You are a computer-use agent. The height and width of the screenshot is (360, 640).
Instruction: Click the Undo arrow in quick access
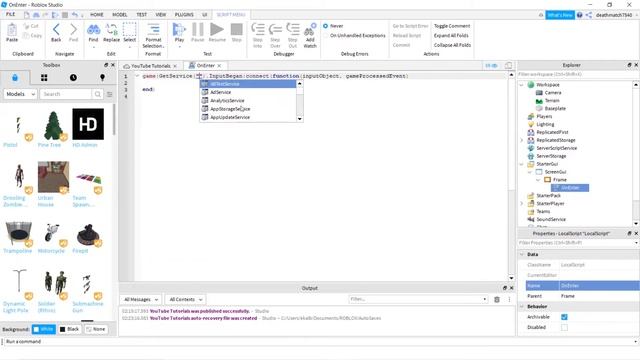pyautogui.click(x=74, y=15)
